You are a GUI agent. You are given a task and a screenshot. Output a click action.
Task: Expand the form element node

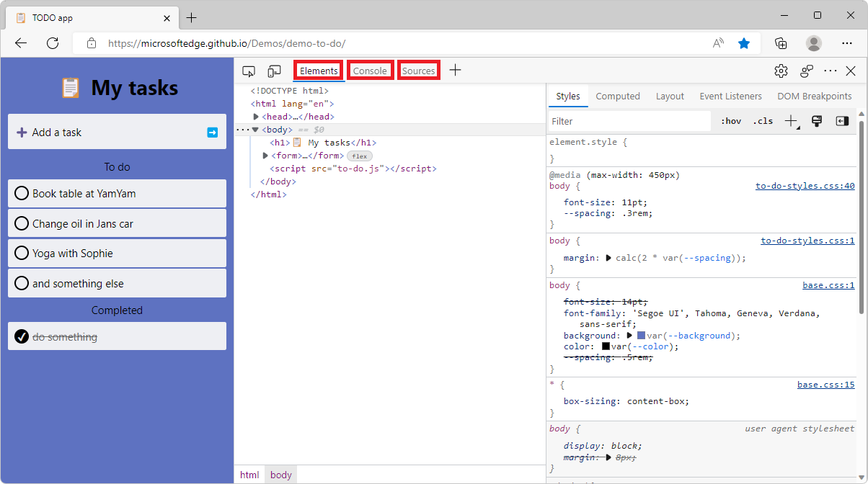click(265, 155)
